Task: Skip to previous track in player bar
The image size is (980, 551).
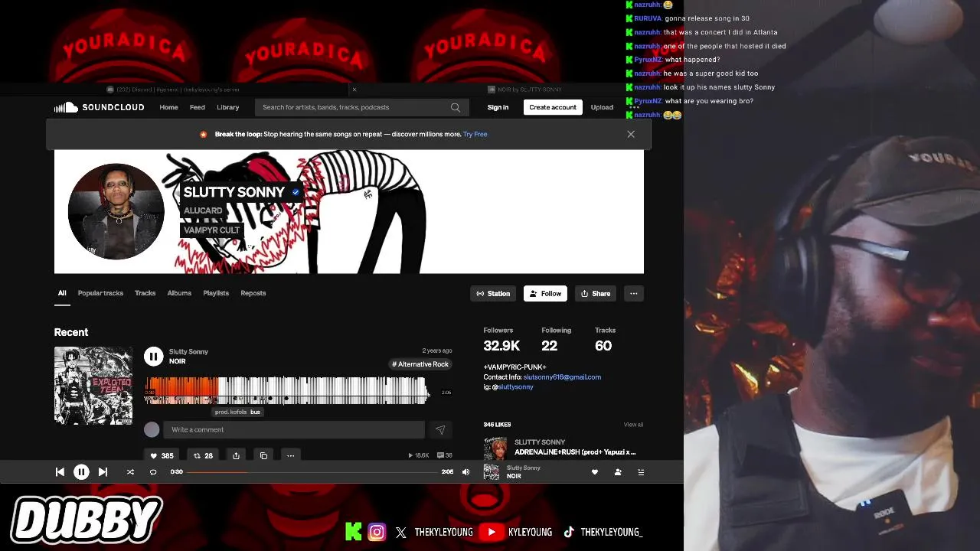Action: 60,472
